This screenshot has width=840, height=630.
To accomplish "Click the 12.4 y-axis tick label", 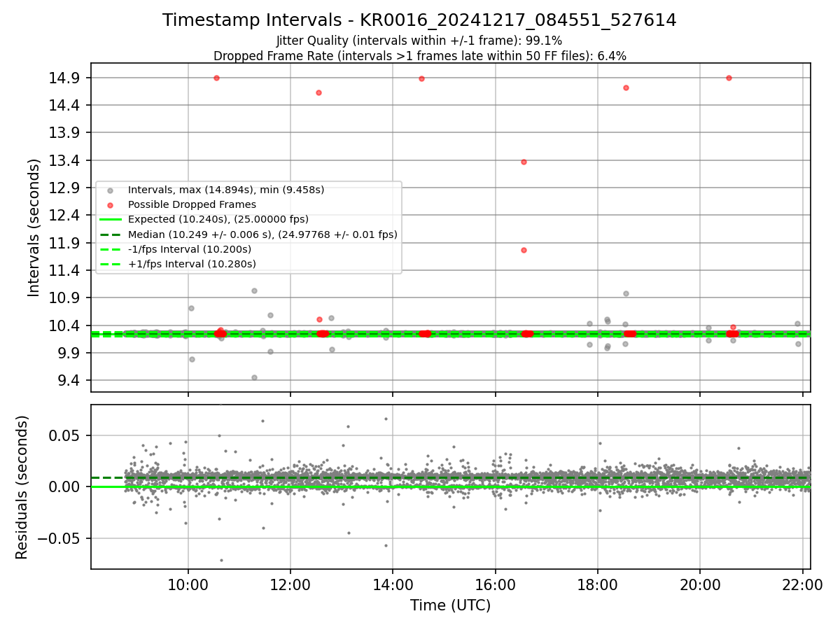I will pos(65,215).
